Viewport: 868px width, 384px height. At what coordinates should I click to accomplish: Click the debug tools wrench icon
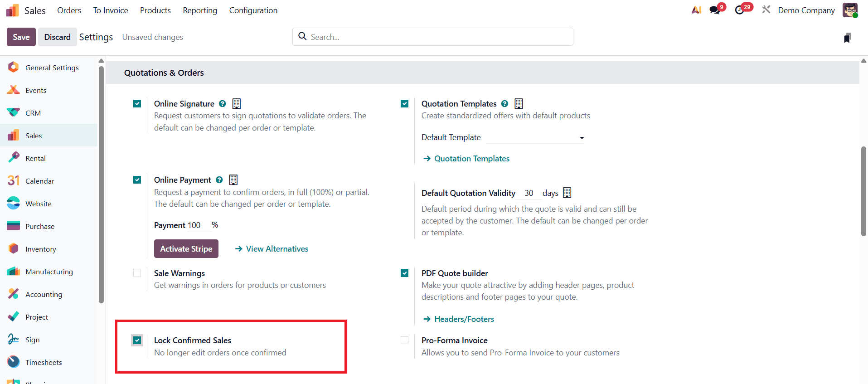(x=766, y=10)
